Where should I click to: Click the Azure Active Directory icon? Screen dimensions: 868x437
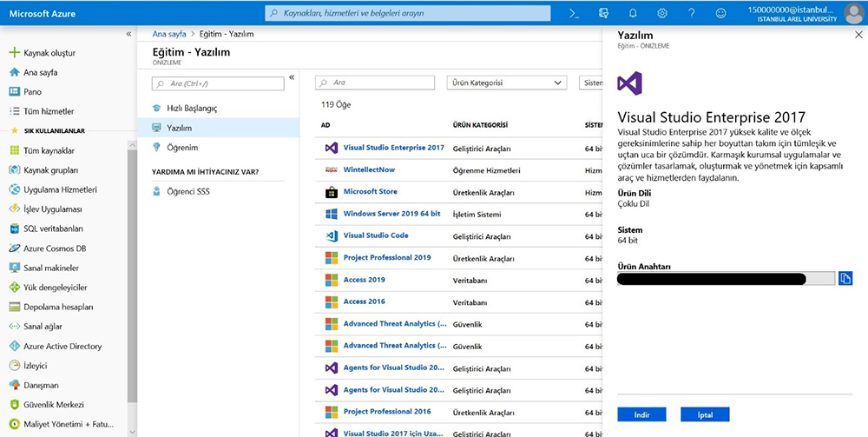pyautogui.click(x=15, y=346)
